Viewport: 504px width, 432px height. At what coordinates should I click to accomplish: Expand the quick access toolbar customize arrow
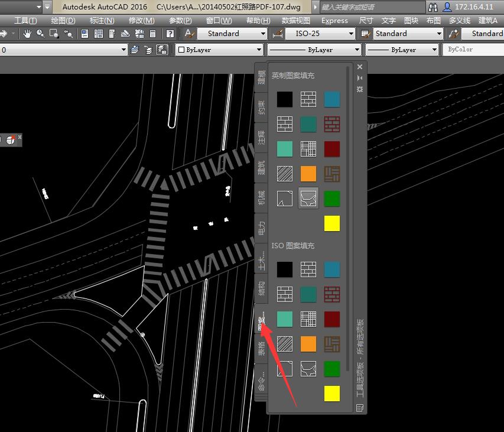point(47,7)
